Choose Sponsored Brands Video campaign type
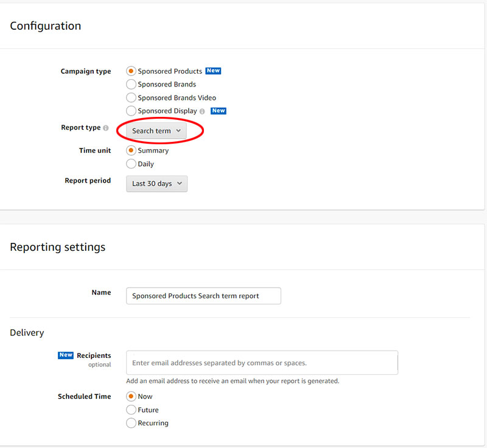Screen dimensions: 487x448 coord(131,97)
